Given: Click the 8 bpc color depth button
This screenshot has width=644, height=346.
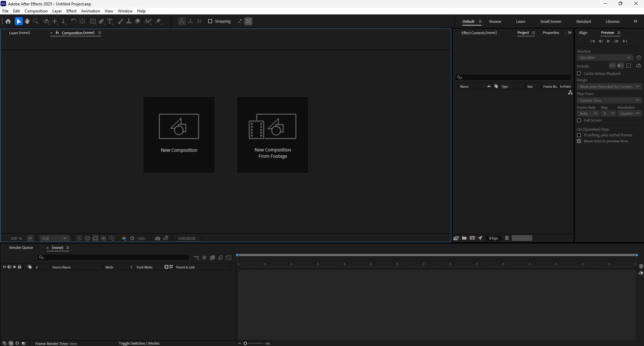Looking at the screenshot, I should [x=494, y=238].
